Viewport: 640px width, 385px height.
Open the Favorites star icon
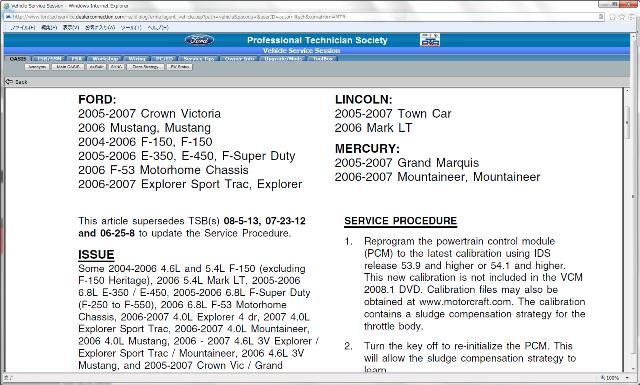(622, 17)
